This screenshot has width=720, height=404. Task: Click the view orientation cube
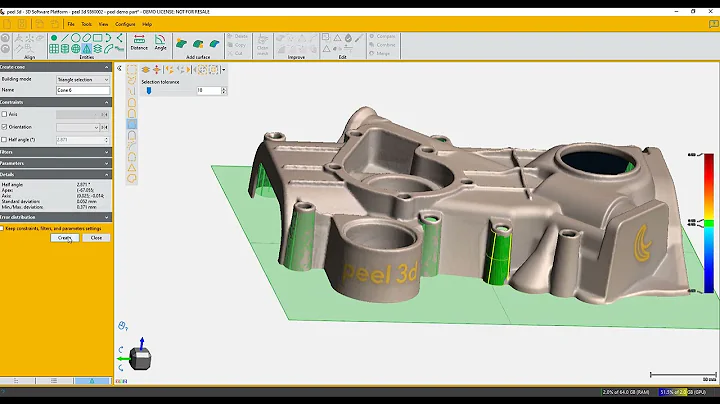pyautogui.click(x=140, y=358)
